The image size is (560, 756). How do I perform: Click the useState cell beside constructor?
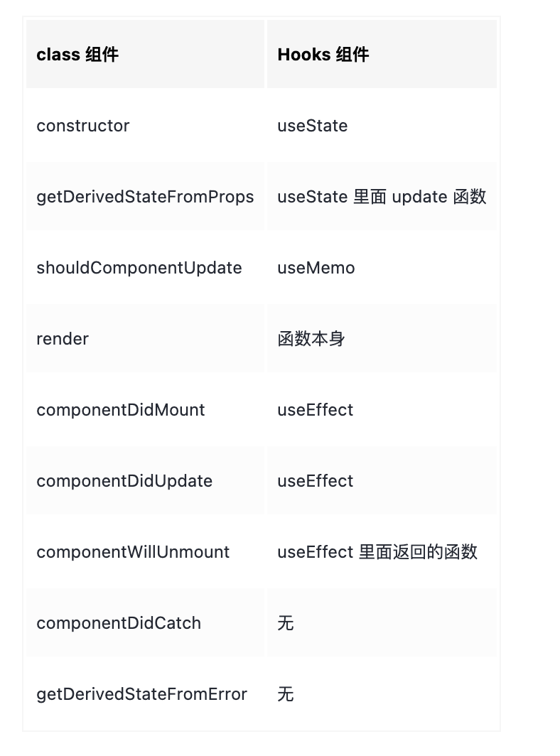click(x=313, y=126)
